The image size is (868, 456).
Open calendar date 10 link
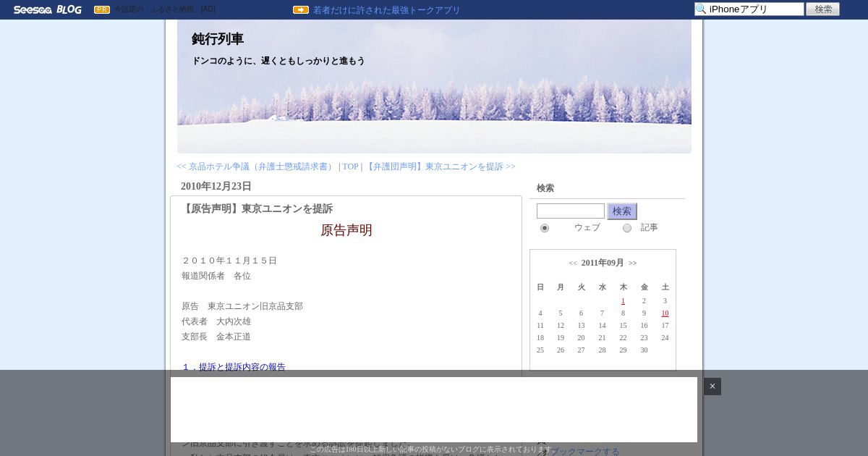[x=665, y=313]
